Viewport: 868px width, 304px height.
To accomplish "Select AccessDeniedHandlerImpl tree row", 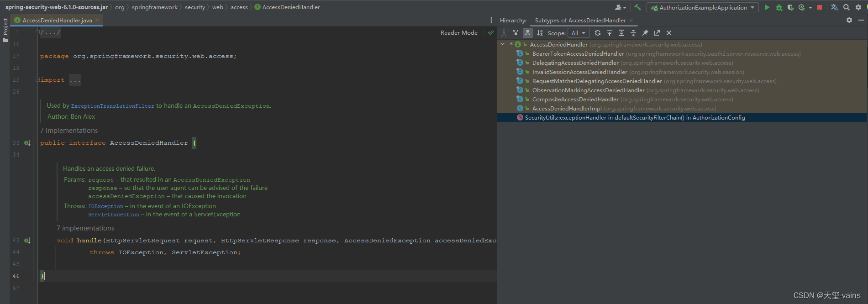I will click(x=682, y=108).
